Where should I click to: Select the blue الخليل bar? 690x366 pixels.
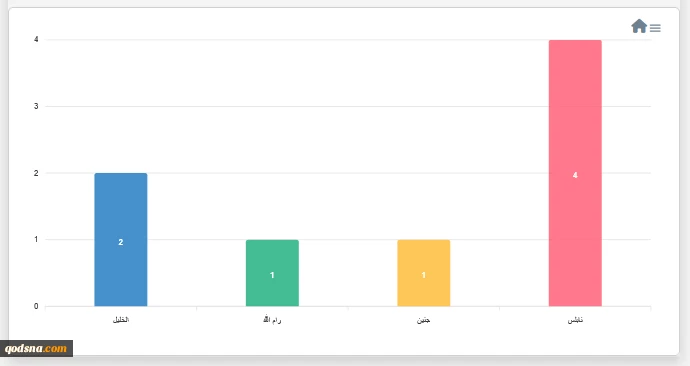(121, 240)
